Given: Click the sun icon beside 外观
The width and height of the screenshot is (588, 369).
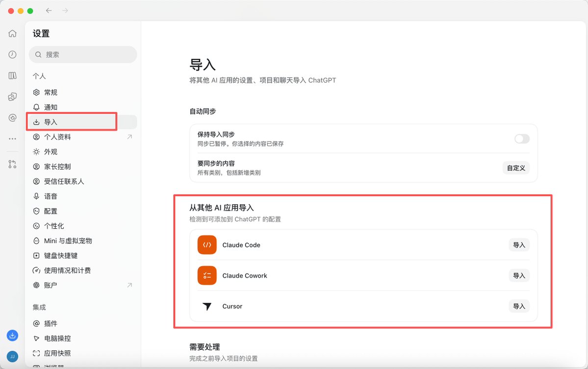Looking at the screenshot, I should [36, 152].
